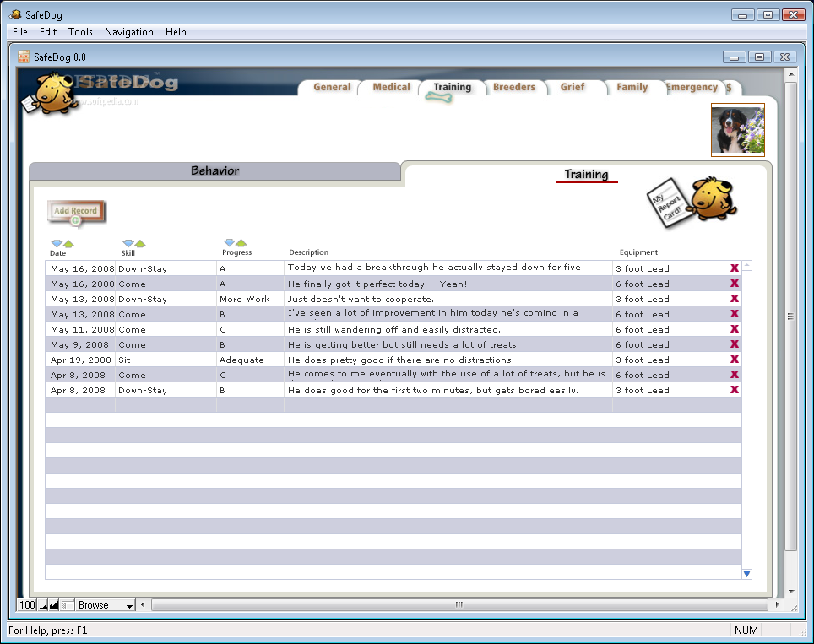Open the Tools menu

(x=80, y=32)
